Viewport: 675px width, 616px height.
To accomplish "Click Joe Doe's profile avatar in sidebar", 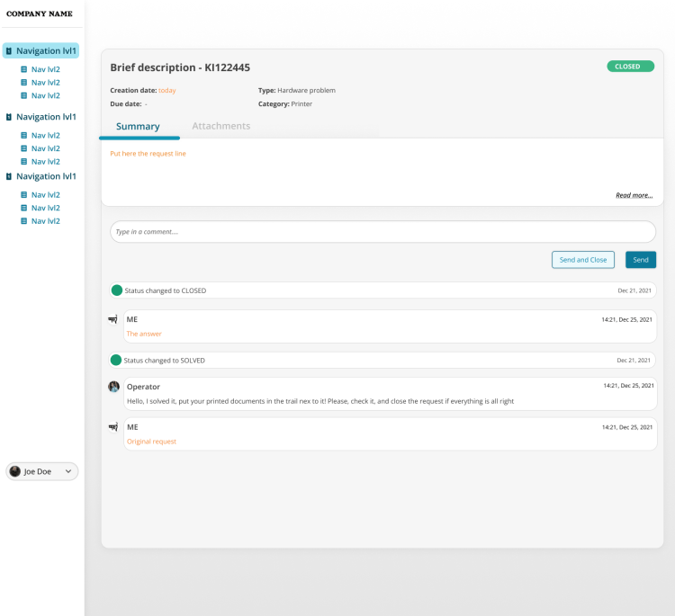I will pyautogui.click(x=15, y=471).
